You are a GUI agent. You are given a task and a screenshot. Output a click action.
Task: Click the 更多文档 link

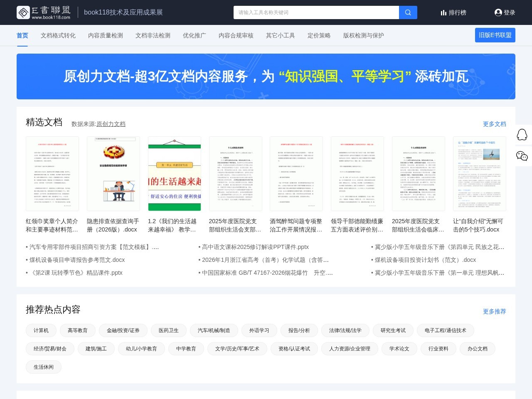pyautogui.click(x=495, y=124)
